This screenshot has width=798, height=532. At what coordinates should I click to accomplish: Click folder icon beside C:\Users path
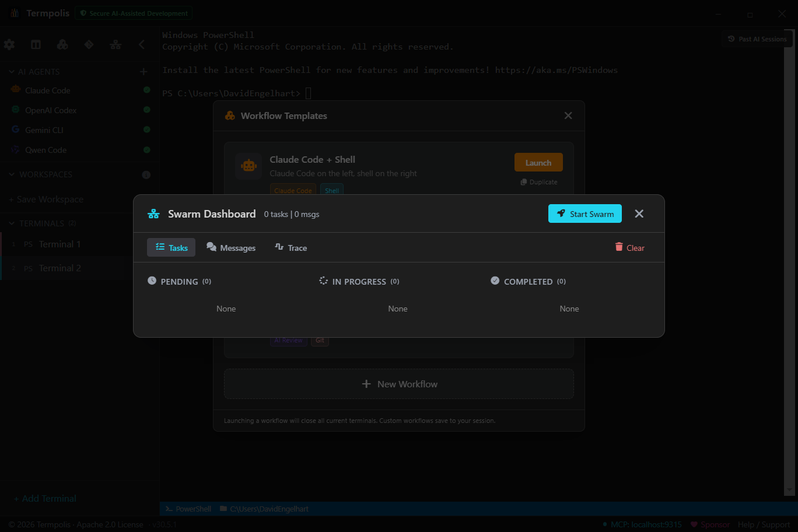[223, 509]
